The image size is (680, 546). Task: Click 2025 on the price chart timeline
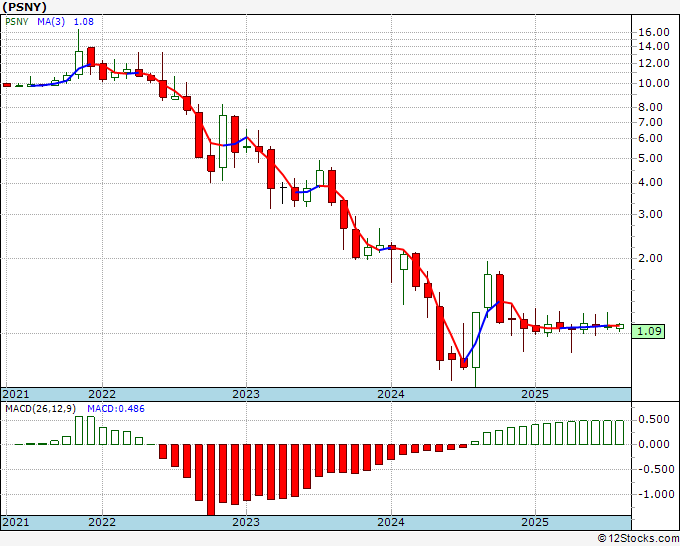[x=535, y=394]
